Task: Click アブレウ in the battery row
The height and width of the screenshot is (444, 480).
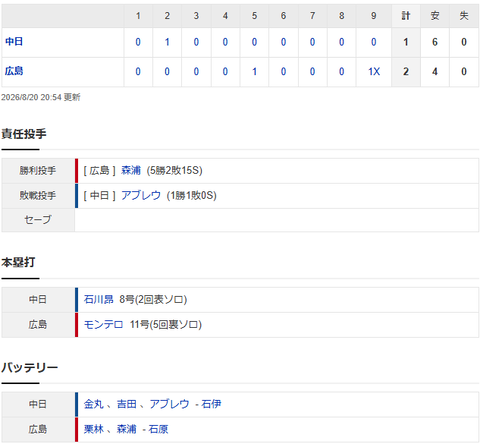Action: click(x=169, y=404)
